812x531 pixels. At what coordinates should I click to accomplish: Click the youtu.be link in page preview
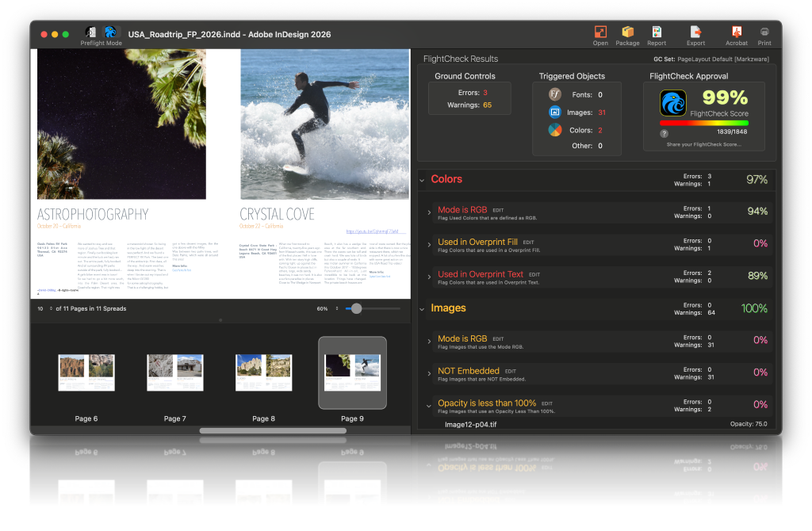point(373,231)
